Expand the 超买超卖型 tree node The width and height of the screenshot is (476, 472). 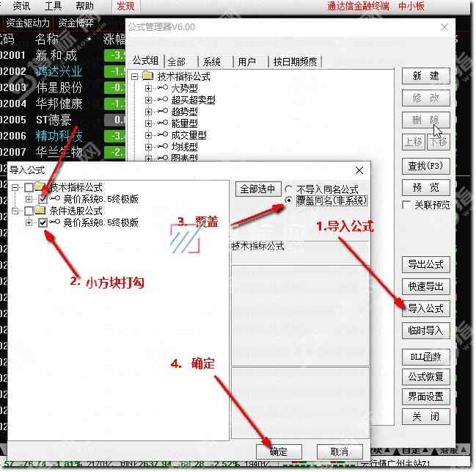[148, 100]
